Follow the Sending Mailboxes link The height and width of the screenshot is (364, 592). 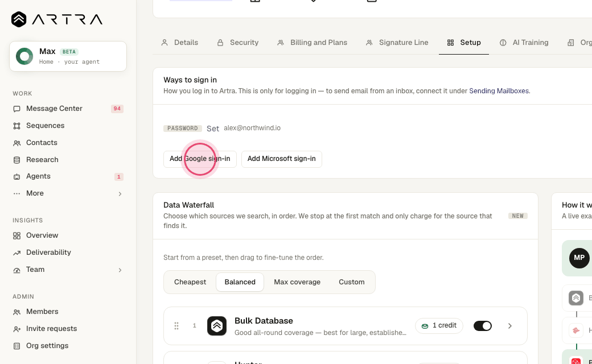[x=499, y=91]
